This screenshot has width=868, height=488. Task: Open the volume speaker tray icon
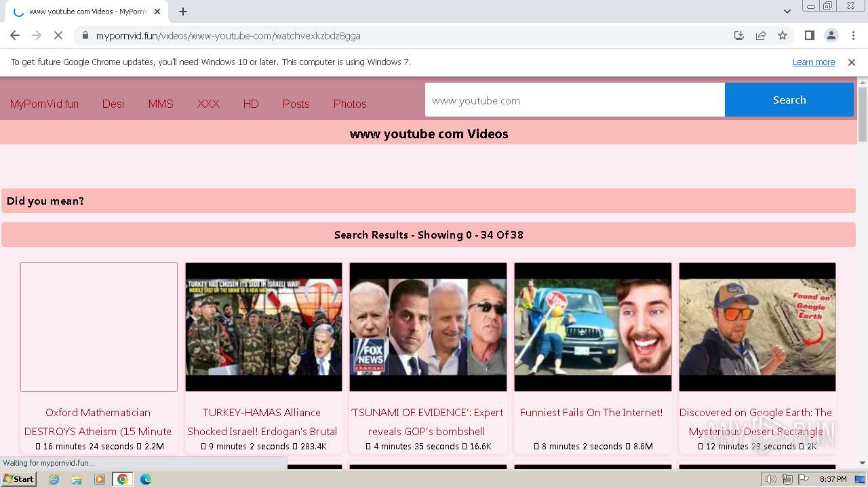tap(771, 479)
